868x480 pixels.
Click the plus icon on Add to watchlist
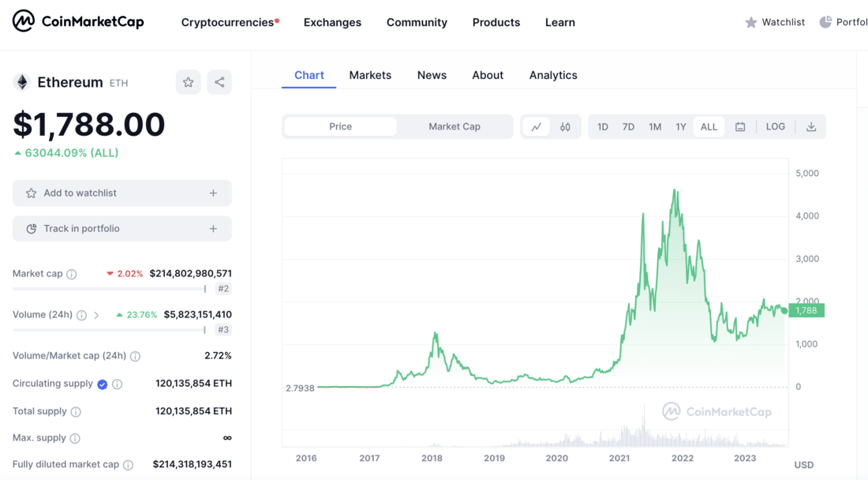(213, 193)
